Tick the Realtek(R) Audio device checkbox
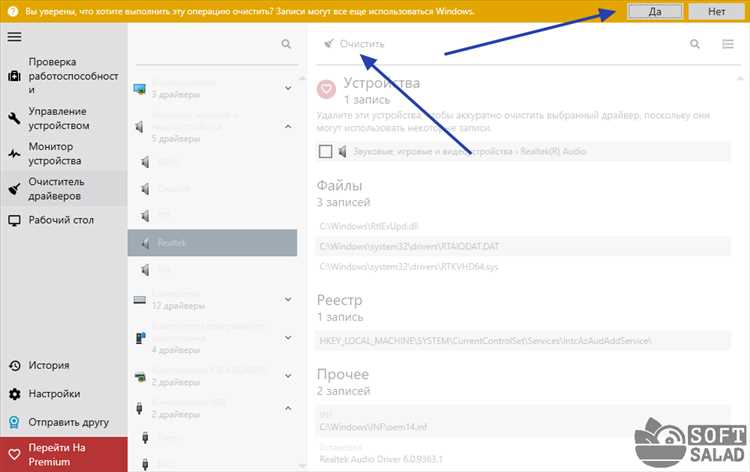The height and width of the screenshot is (472, 750). click(x=325, y=152)
